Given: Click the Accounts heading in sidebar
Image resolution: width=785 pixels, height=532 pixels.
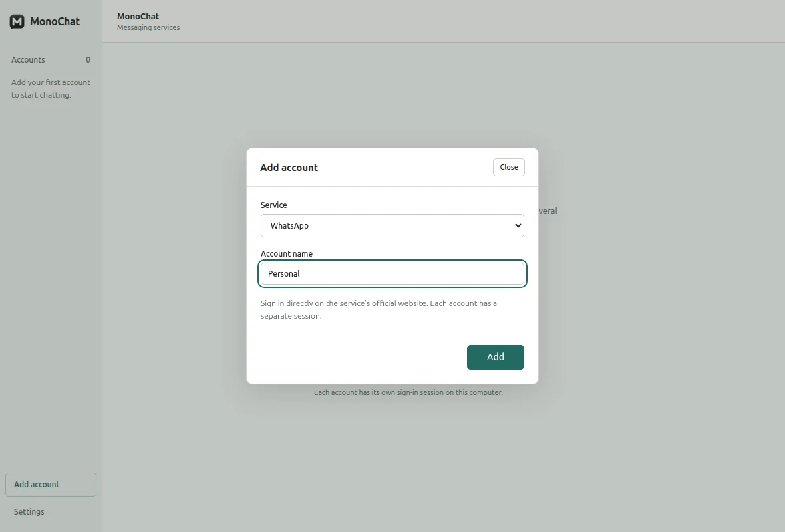Looking at the screenshot, I should pyautogui.click(x=28, y=60).
